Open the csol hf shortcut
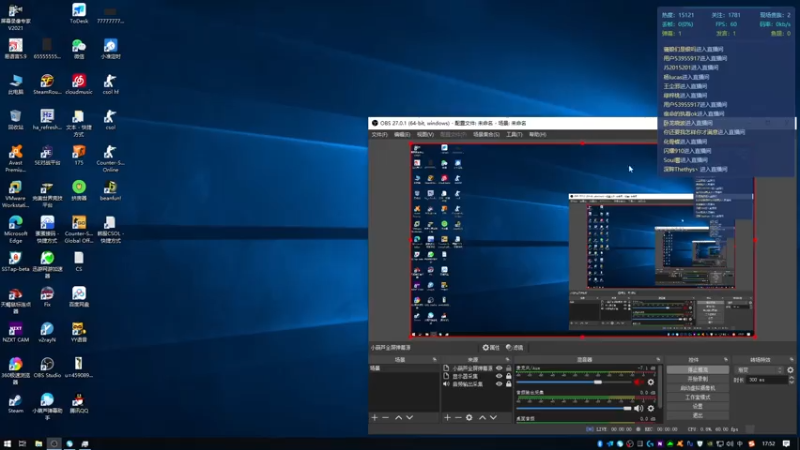The width and height of the screenshot is (800, 450). [x=110, y=84]
